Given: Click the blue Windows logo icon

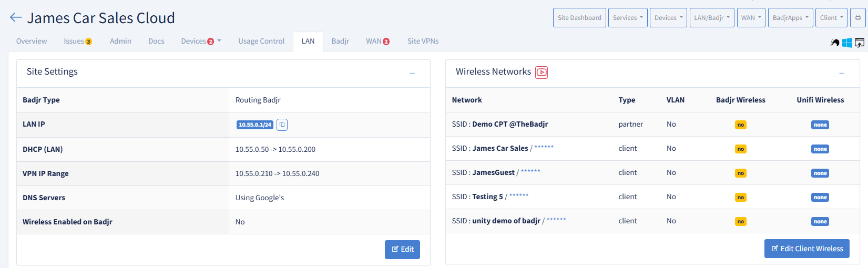Looking at the screenshot, I should [847, 43].
